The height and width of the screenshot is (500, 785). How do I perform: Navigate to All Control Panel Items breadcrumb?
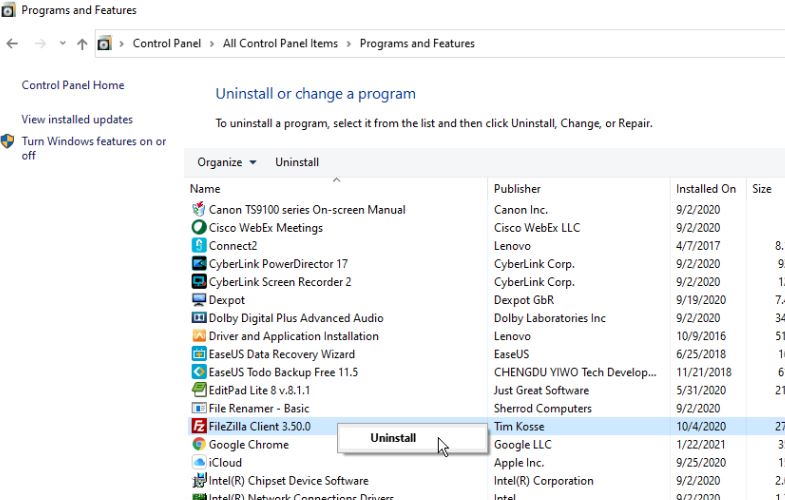click(x=280, y=44)
